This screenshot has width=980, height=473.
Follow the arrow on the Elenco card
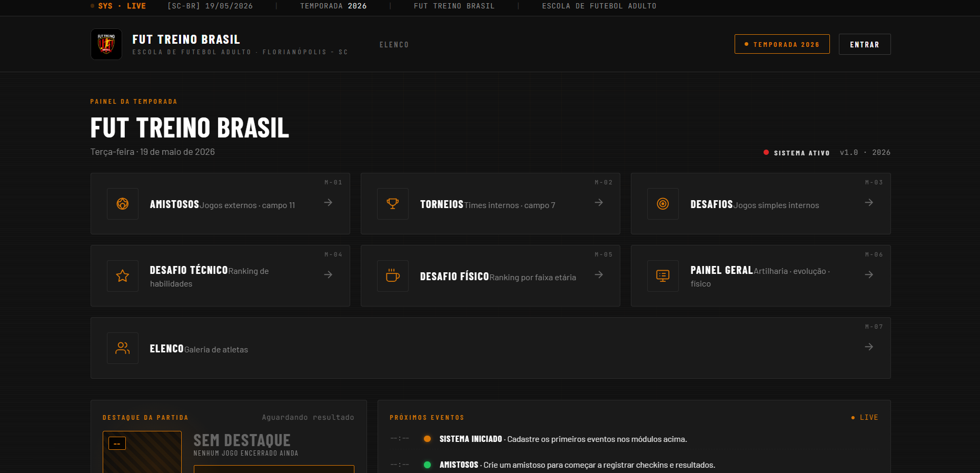click(869, 347)
